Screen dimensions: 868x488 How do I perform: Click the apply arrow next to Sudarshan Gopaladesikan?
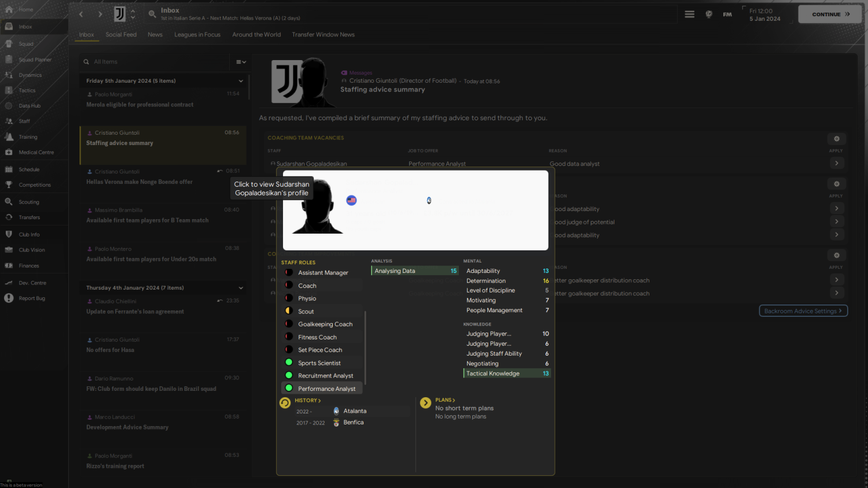pyautogui.click(x=836, y=163)
